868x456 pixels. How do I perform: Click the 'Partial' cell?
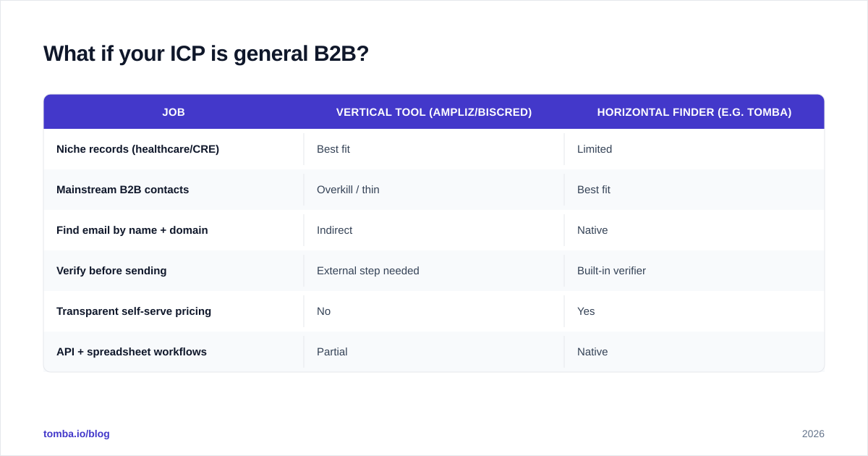(332, 352)
